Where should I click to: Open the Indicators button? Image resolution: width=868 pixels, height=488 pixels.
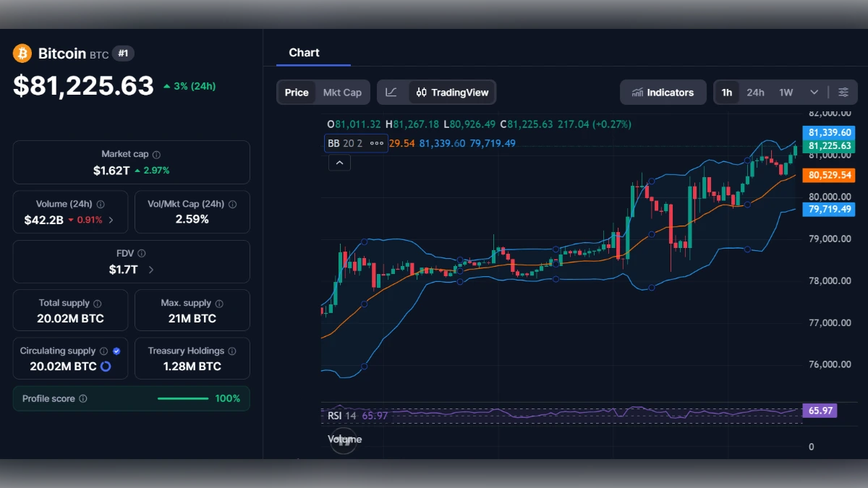coord(663,93)
